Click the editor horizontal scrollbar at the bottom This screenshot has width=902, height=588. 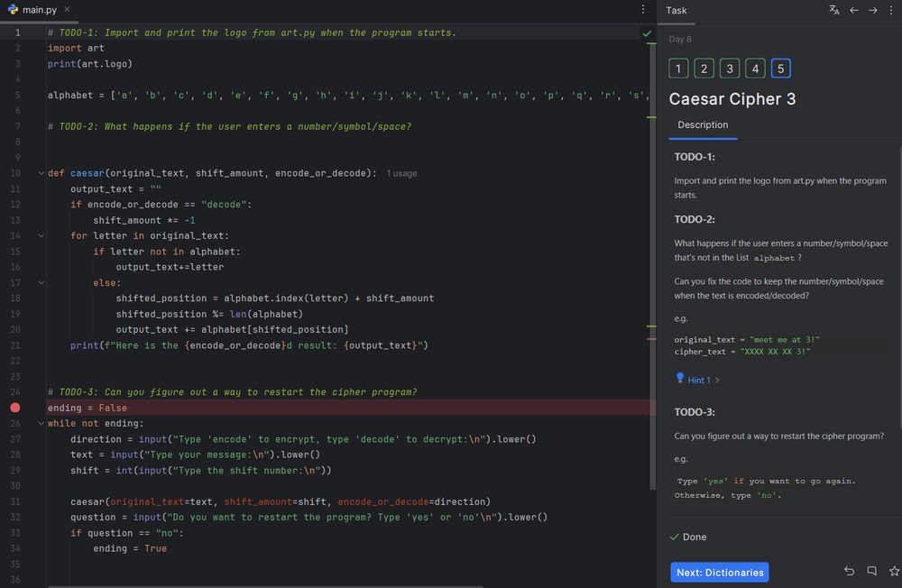point(264,586)
